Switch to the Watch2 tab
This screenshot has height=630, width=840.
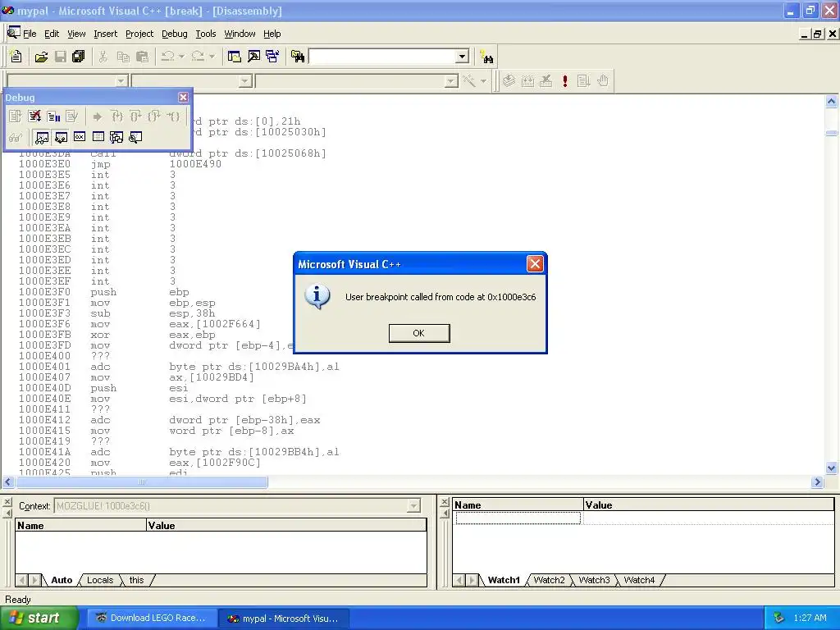pos(549,580)
